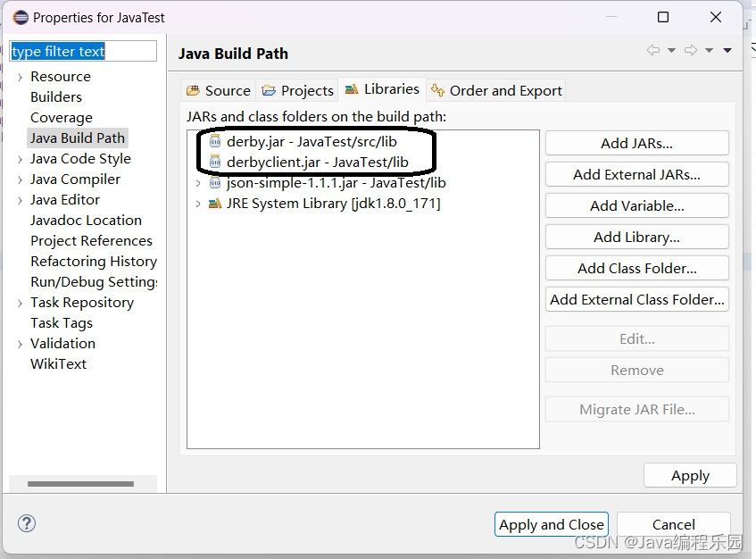Open forward history dropdown arrow
756x559 pixels.
coord(709,50)
